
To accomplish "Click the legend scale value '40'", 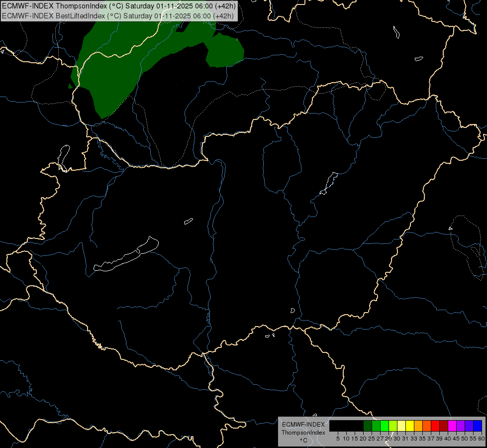I will tap(448, 439).
